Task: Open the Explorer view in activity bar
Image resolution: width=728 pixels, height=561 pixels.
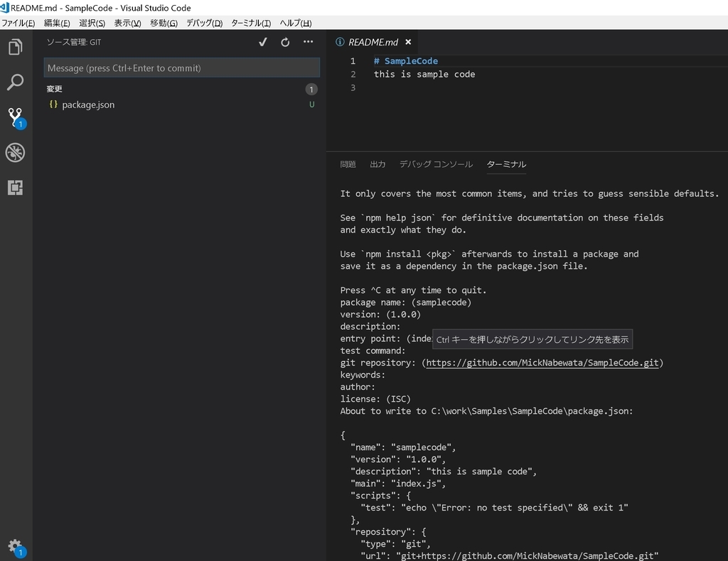Action: pos(16,47)
